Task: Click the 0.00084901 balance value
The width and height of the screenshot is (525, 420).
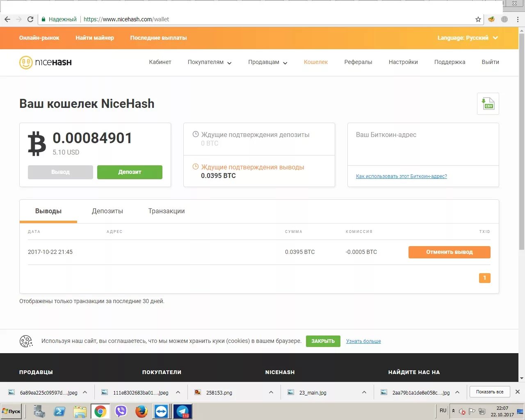Action: click(92, 138)
